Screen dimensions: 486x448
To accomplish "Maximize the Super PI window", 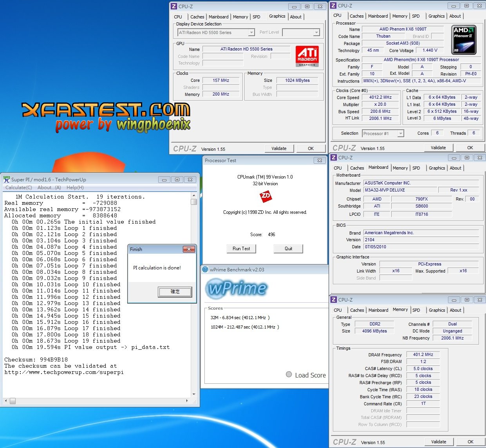I will coord(177,179).
